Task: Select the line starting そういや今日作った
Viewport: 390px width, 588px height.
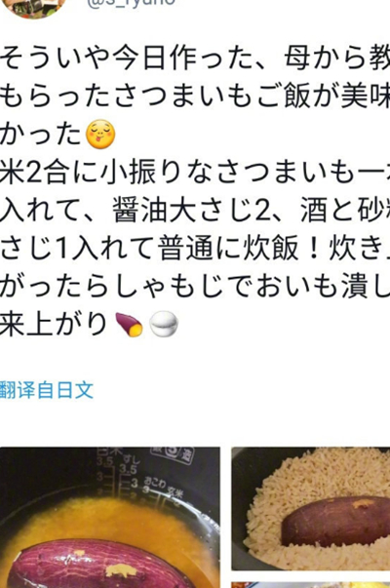Action: pos(195,59)
